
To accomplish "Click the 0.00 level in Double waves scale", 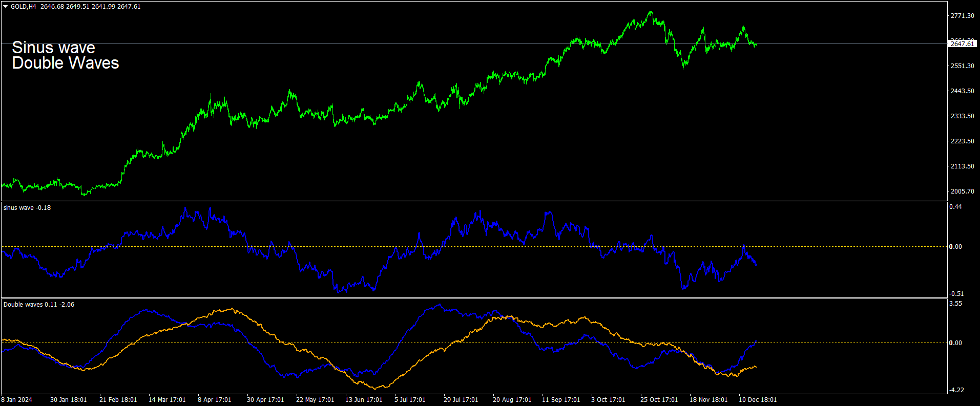I will click(956, 343).
